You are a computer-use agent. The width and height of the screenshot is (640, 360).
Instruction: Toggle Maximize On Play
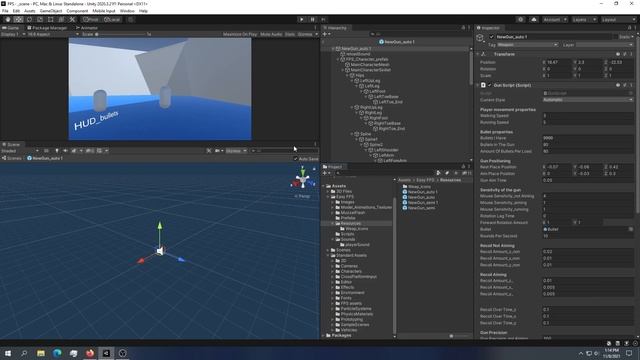(x=240, y=34)
